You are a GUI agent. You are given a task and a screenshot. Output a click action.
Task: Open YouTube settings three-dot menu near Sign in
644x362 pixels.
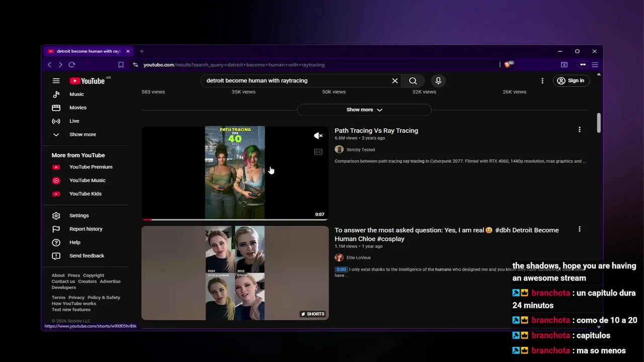click(x=542, y=80)
